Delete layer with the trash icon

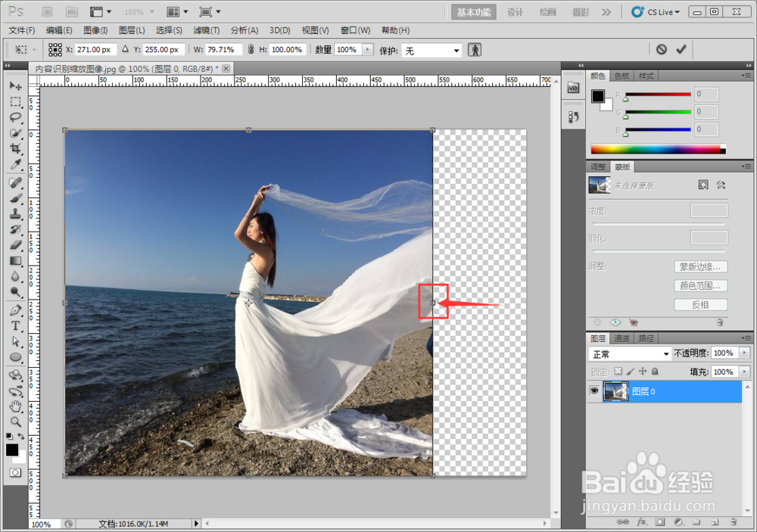(x=734, y=522)
